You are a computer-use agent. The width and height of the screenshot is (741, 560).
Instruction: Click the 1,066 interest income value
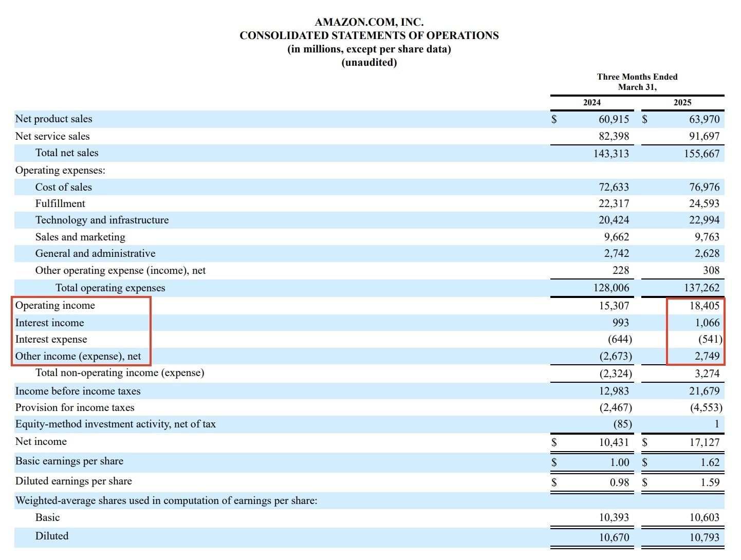[x=707, y=323]
